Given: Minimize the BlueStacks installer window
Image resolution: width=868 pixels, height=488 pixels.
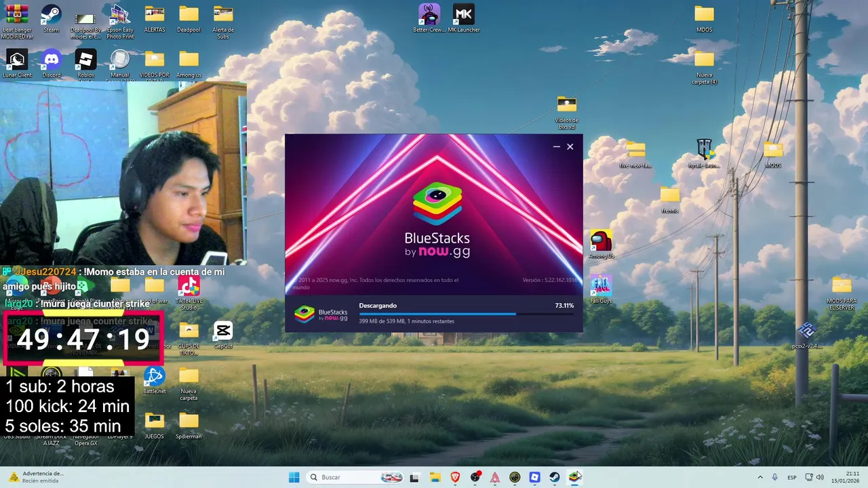Looking at the screenshot, I should [557, 146].
